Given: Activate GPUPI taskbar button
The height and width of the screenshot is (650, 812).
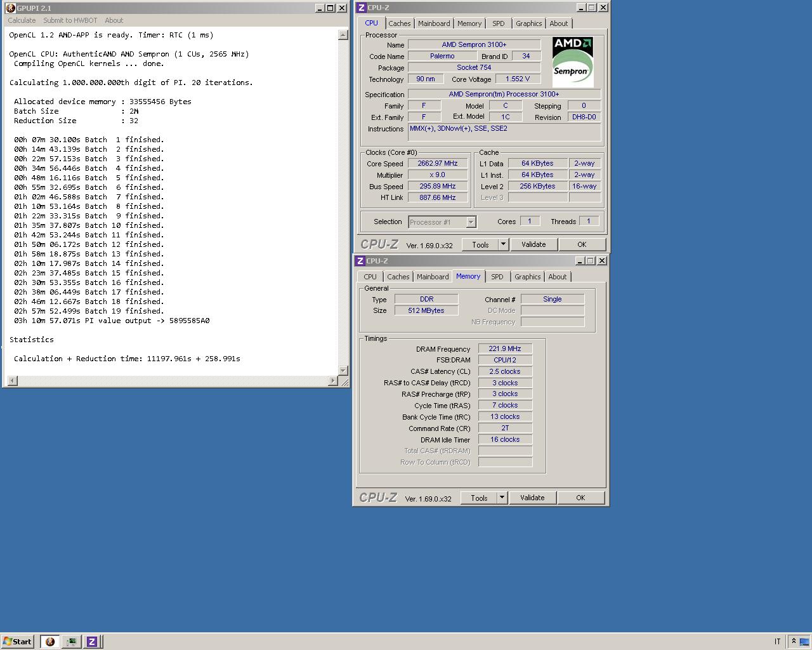Looking at the screenshot, I should click(x=49, y=642).
